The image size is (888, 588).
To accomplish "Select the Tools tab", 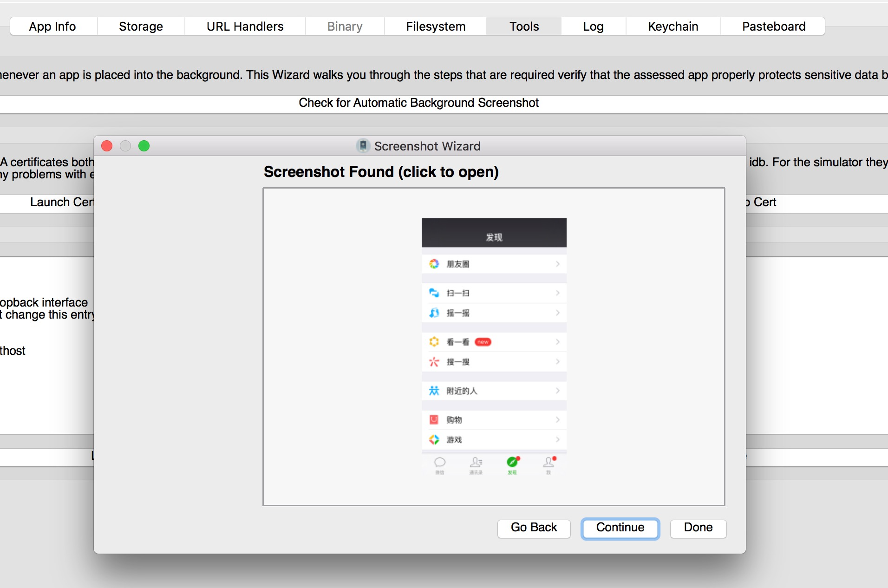I will pyautogui.click(x=524, y=26).
